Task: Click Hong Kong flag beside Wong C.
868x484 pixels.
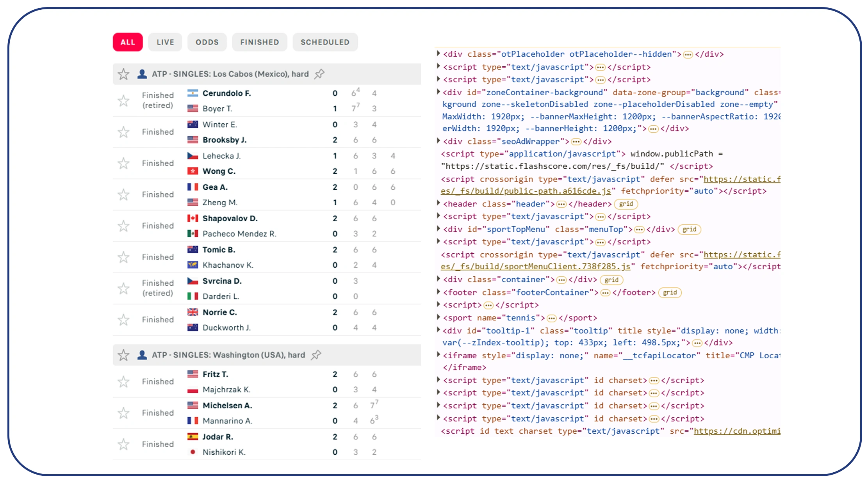Action: click(192, 171)
